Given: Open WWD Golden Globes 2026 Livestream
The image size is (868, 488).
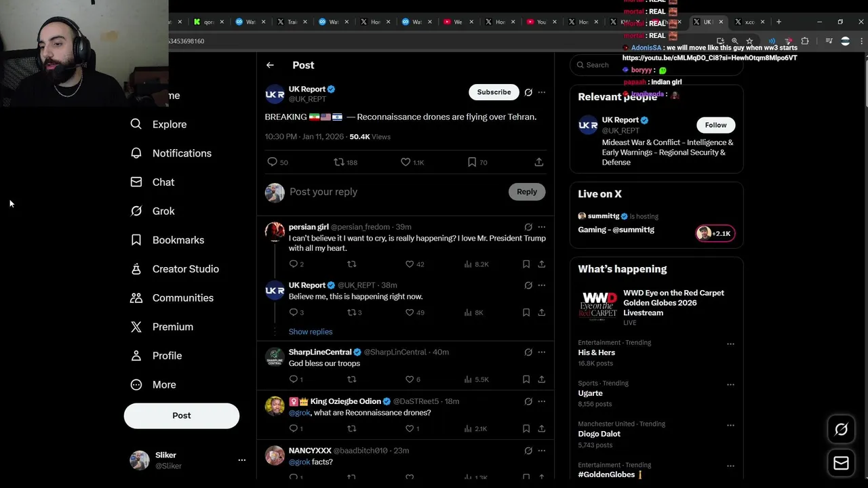Looking at the screenshot, I should (656, 307).
